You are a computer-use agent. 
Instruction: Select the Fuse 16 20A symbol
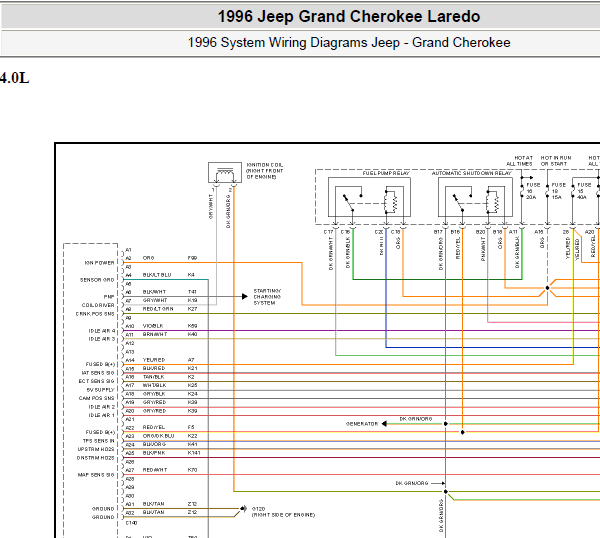(x=522, y=191)
